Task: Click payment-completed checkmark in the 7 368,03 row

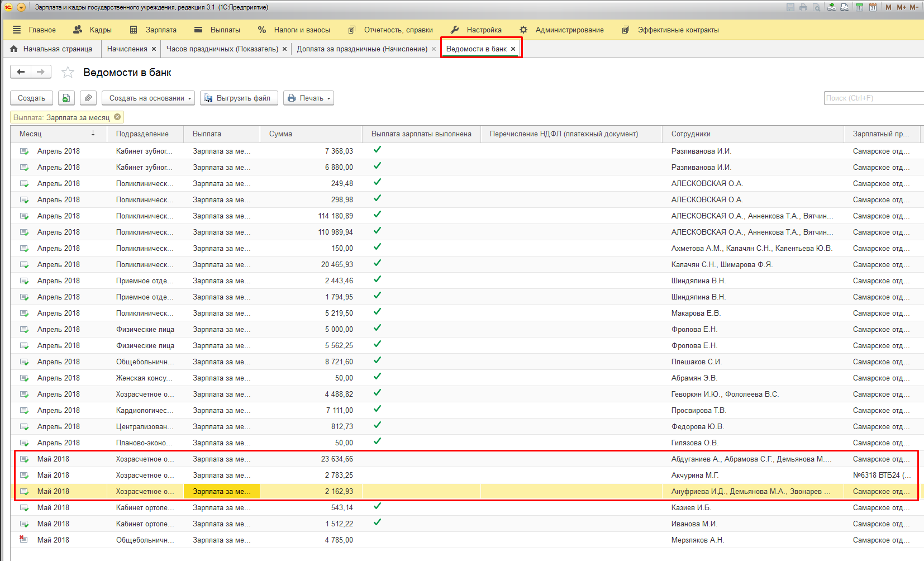Action: click(x=377, y=150)
